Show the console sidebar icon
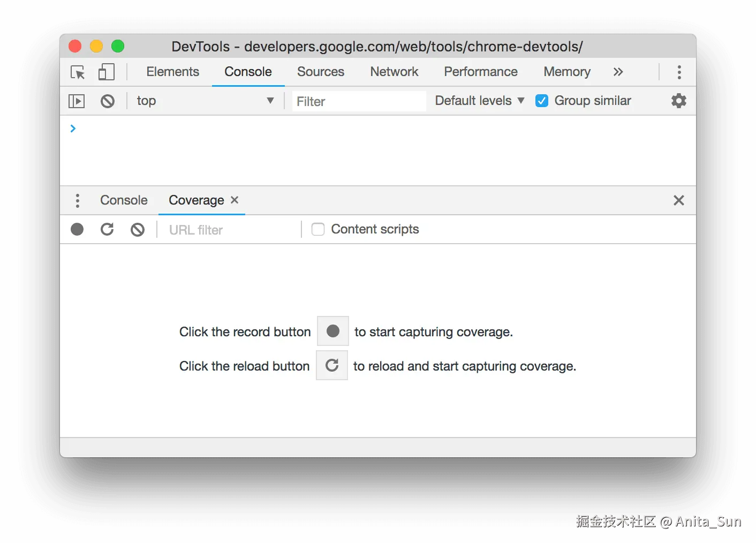This screenshot has width=756, height=543. 77,101
